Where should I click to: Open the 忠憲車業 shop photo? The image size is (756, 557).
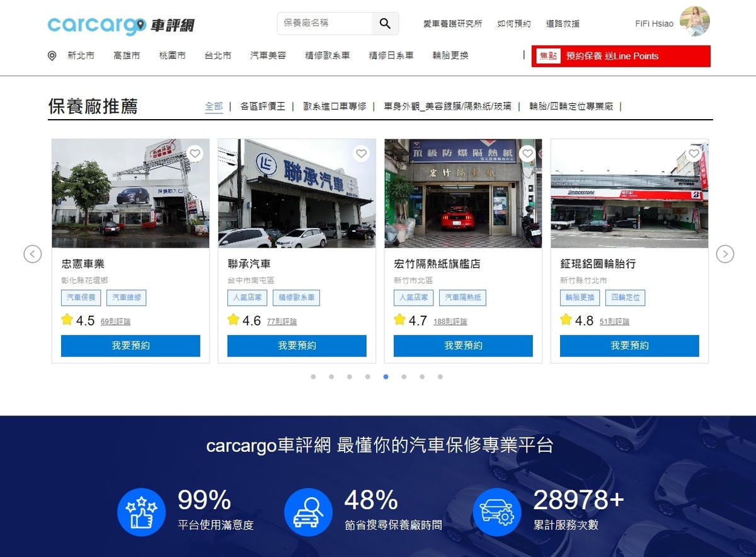pyautogui.click(x=130, y=193)
